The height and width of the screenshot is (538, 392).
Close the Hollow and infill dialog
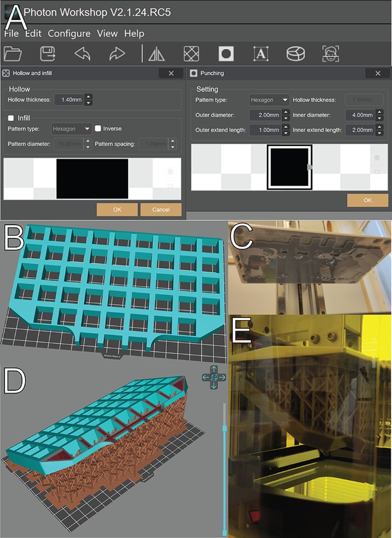[171, 73]
